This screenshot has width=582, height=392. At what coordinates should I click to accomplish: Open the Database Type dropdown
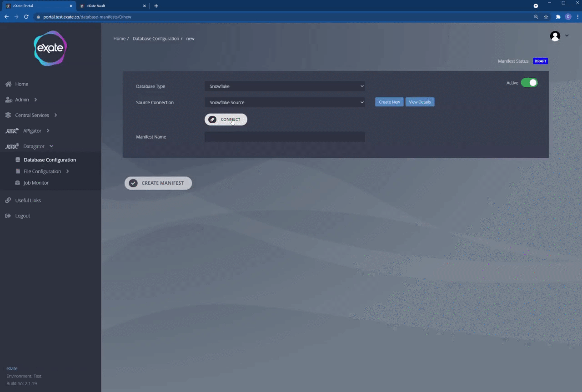point(285,86)
